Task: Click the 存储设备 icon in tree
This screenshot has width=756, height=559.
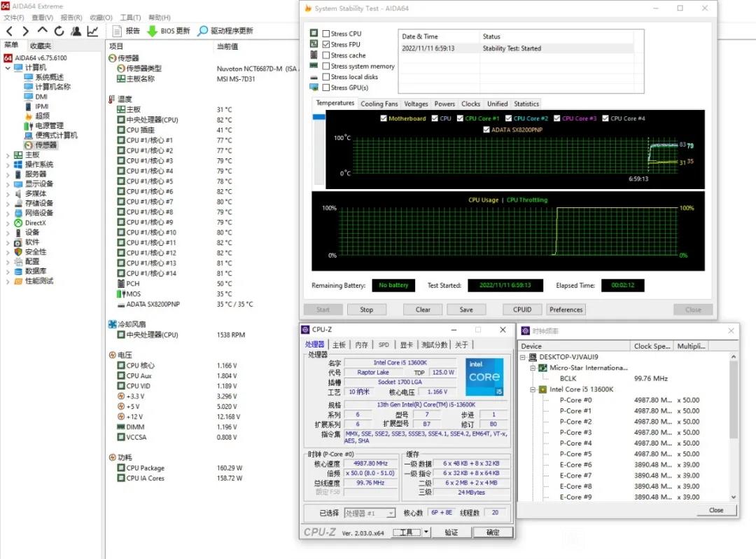Action: tap(18, 203)
